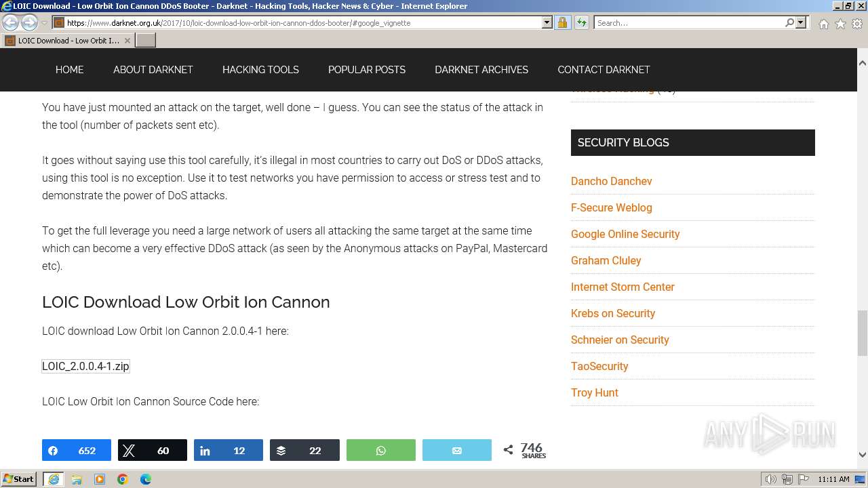
Task: Click the search magnifier icon
Action: tap(789, 22)
